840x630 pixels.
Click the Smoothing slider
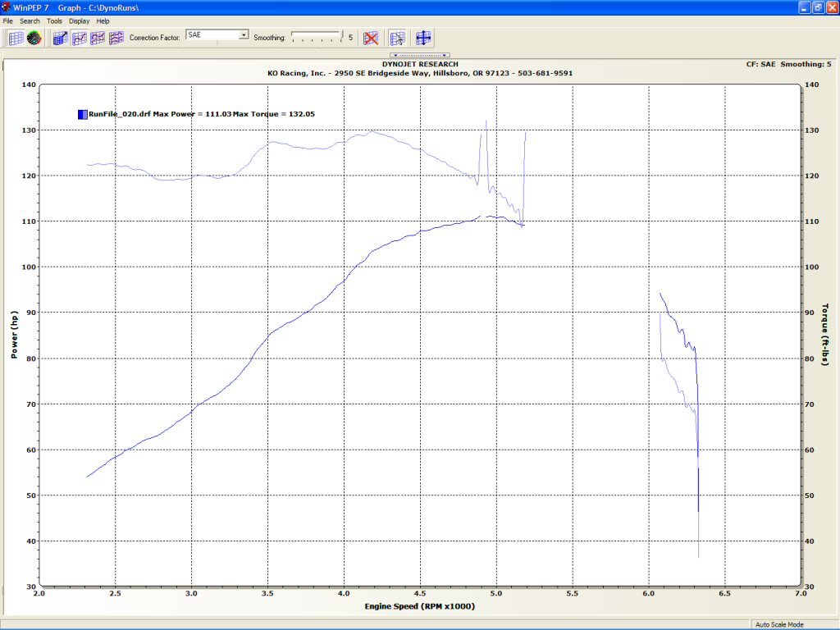tap(317, 37)
